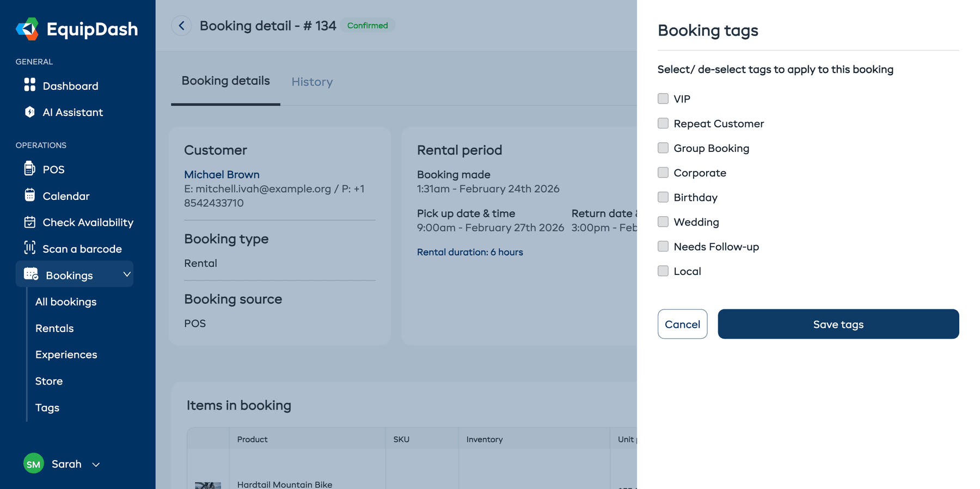This screenshot has height=489, width=980.
Task: Tick the Corporate tag checkbox
Action: (x=663, y=172)
